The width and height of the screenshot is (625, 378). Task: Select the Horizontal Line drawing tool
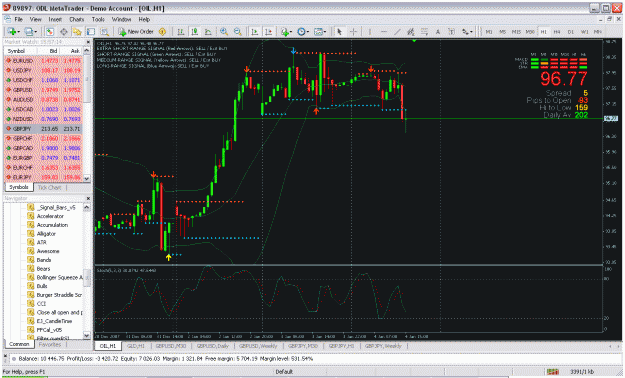click(x=383, y=32)
